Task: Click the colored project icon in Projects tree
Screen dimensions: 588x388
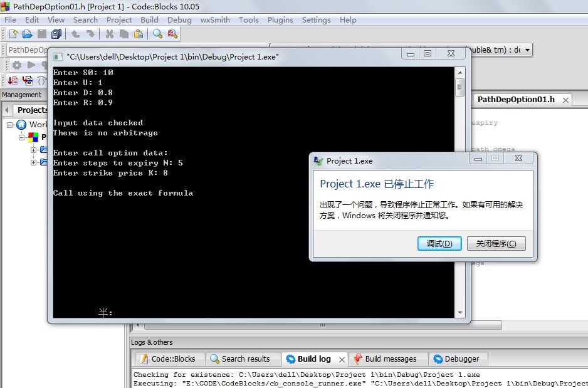Action: point(33,137)
